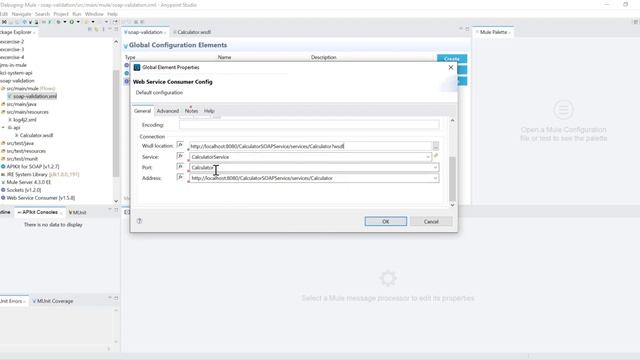Open the Notes tab in dialog
Image resolution: width=640 pixels, height=360 pixels.
pyautogui.click(x=191, y=111)
